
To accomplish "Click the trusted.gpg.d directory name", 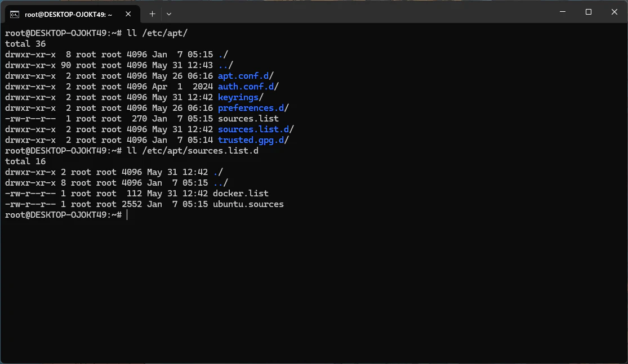I will point(251,140).
